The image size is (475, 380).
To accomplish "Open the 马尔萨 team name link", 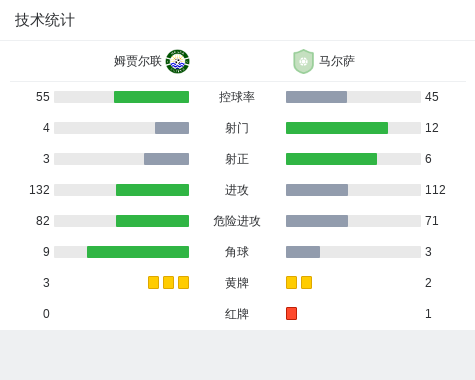I will pyautogui.click(x=337, y=61).
